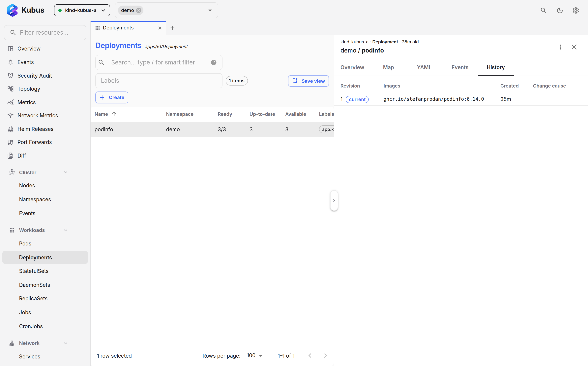Remove the demo namespace chip

pyautogui.click(x=139, y=10)
